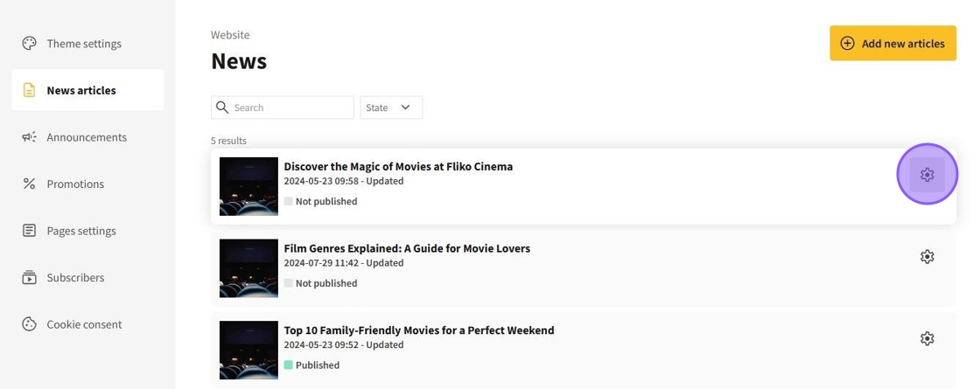Open Pages settings in sidebar
This screenshot has width=980, height=389.
tap(80, 231)
